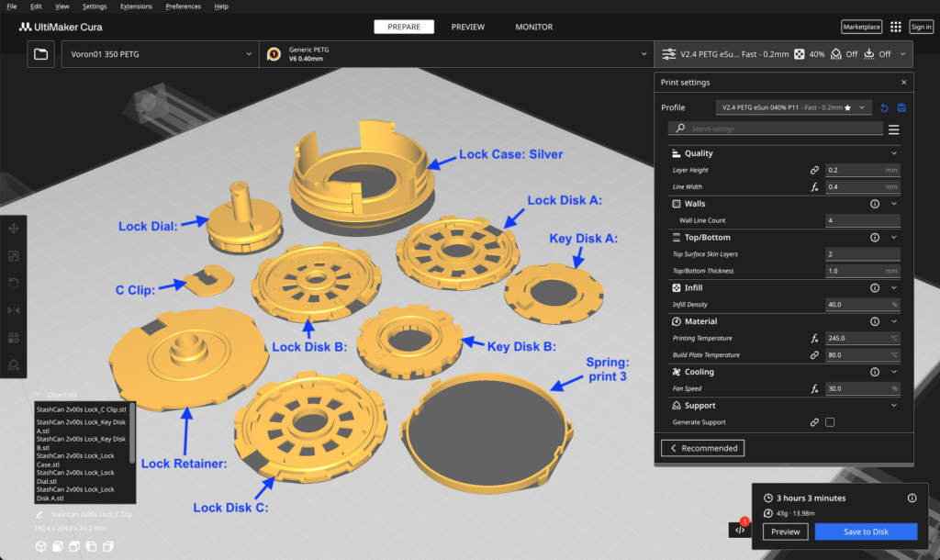The width and height of the screenshot is (940, 560).
Task: Click the Wall Line Count field
Action: [x=863, y=220]
